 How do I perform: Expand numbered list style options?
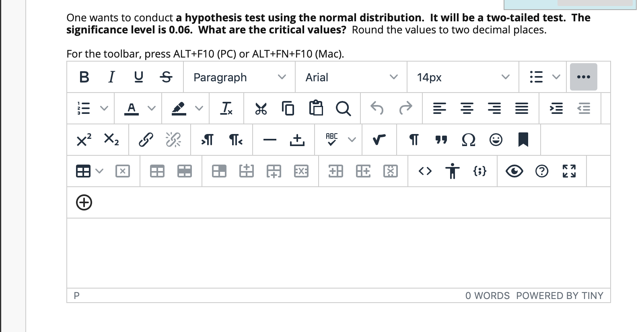104,108
